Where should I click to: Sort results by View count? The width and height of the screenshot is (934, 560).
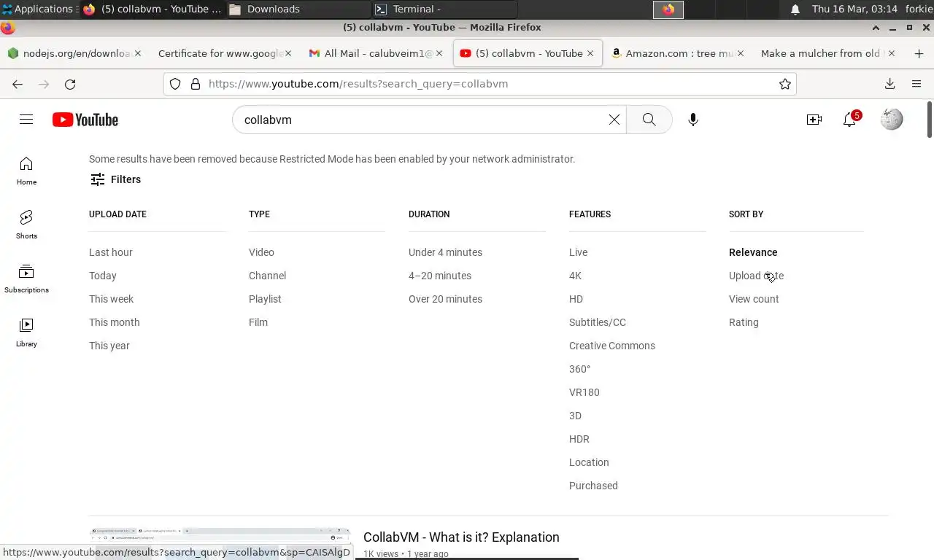[754, 299]
